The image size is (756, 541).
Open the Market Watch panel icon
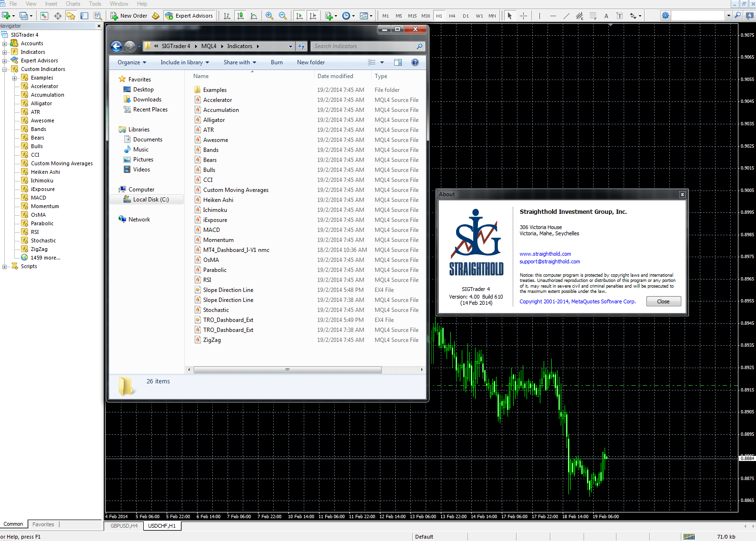coord(44,16)
